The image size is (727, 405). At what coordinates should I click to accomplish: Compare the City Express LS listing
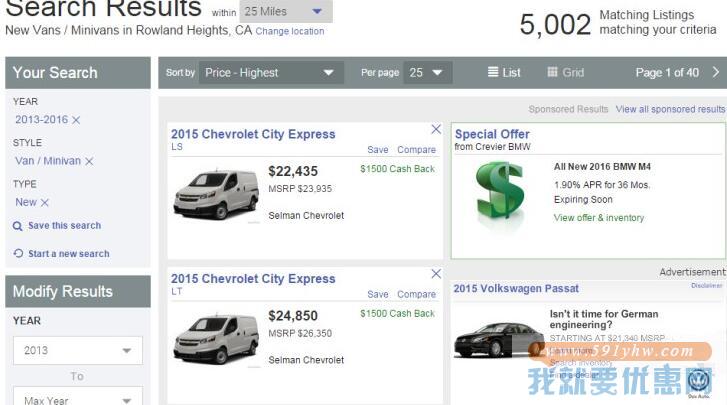[416, 150]
